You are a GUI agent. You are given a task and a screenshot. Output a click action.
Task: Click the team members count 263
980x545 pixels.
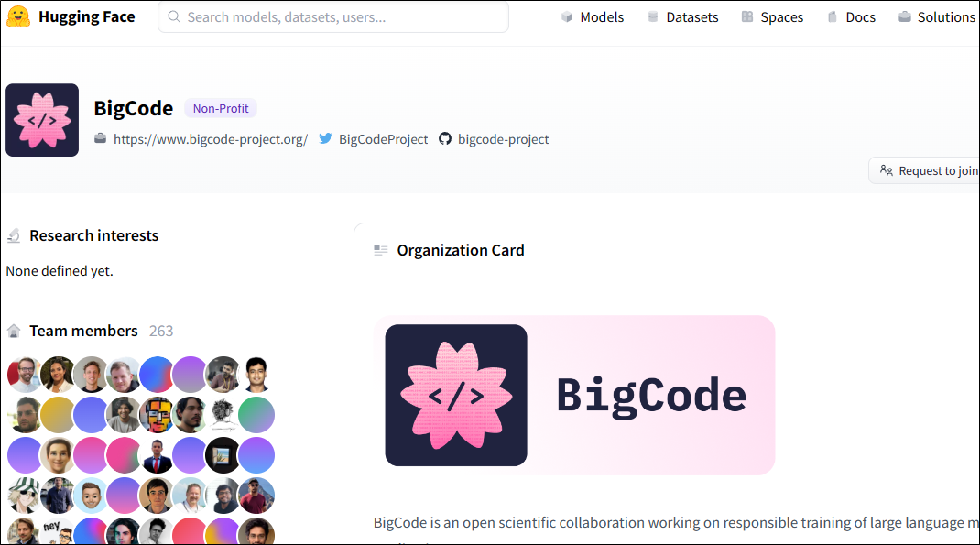(161, 331)
